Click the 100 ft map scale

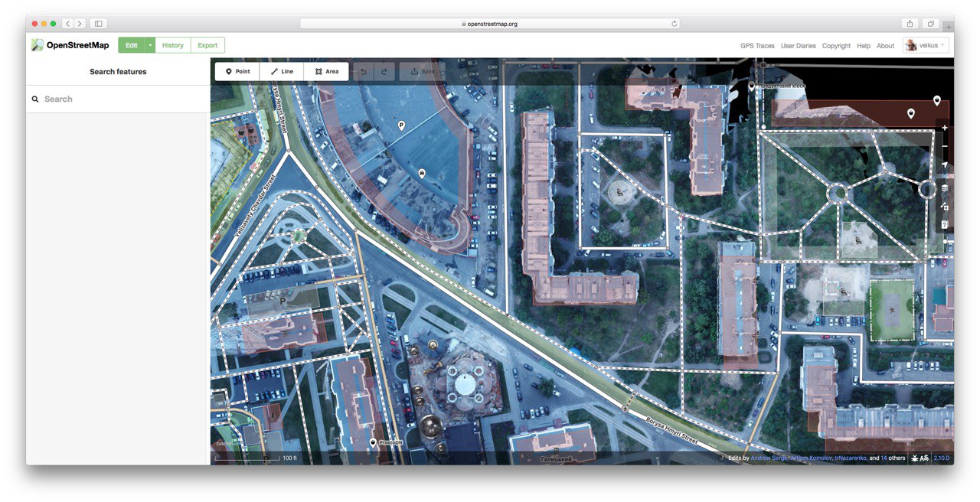pos(256,458)
